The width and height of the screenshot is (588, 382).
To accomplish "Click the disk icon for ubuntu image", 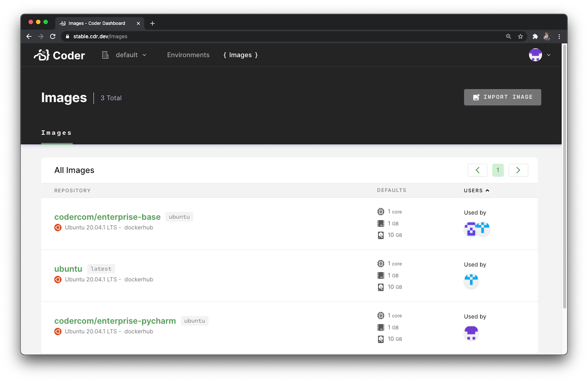I will click(x=381, y=287).
